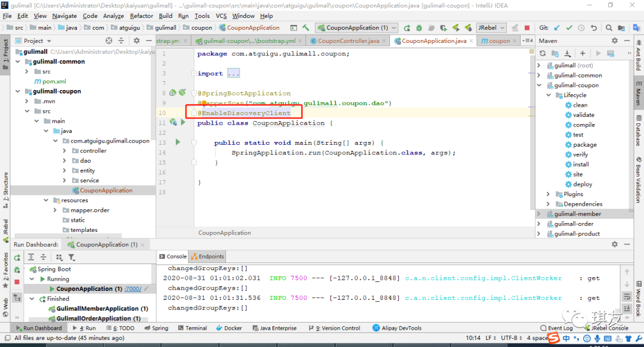Screen dimensions: 644x347
Task: Open the Refactor menu
Action: coord(141,16)
